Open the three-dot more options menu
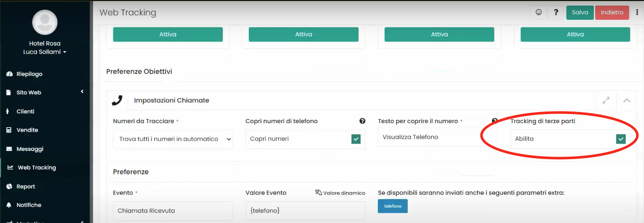 [x=637, y=12]
